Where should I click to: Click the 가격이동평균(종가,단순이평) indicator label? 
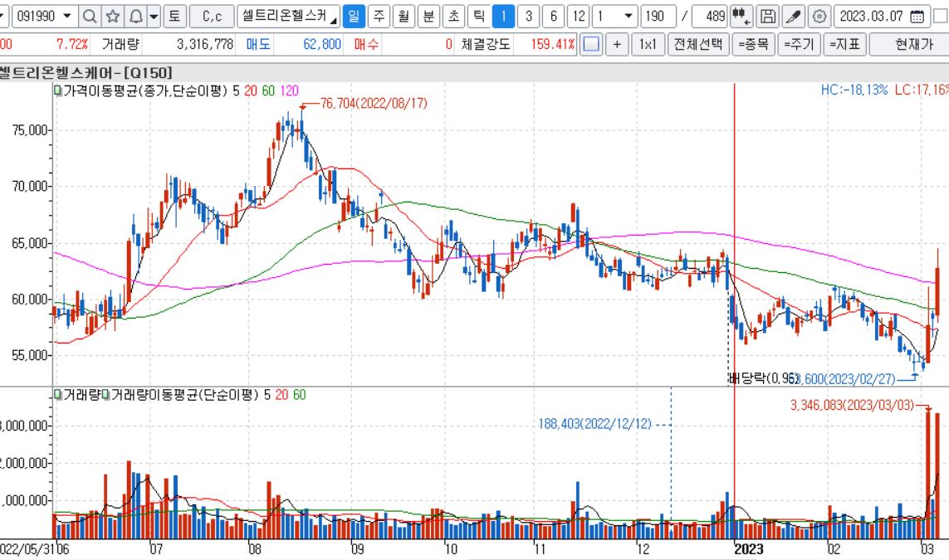pyautogui.click(x=145, y=90)
